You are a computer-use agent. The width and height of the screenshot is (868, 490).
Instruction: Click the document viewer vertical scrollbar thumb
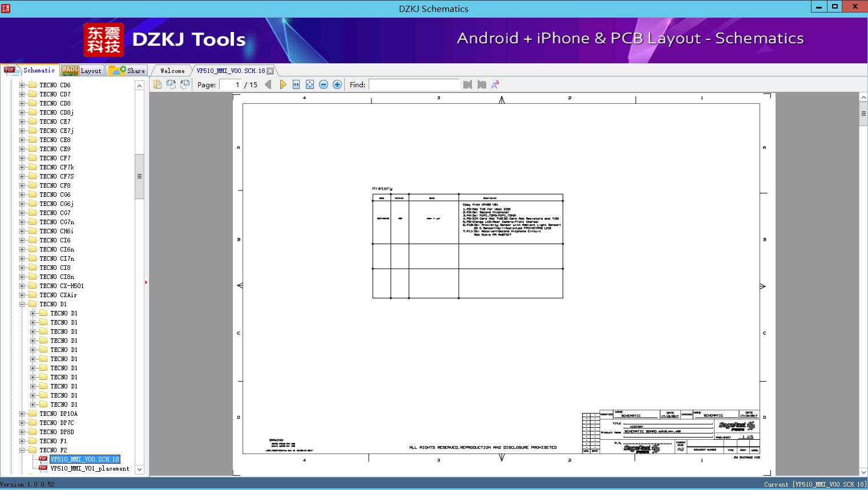(863, 114)
